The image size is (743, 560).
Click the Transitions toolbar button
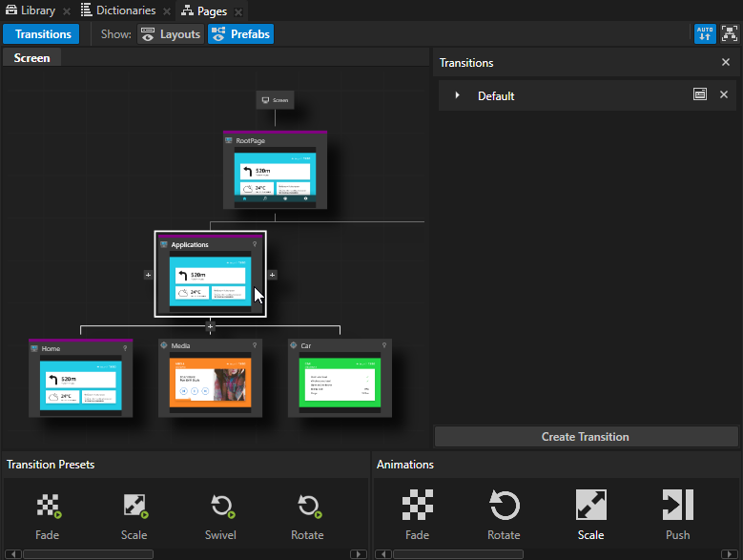pyautogui.click(x=42, y=34)
